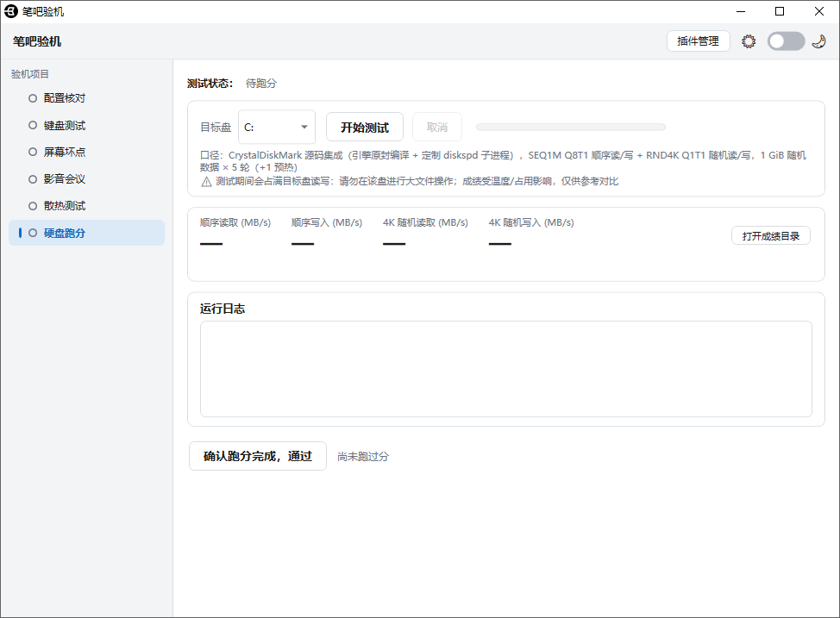Viewport: 840px width, 618px height.
Task: Click the benchmark progress bar
Action: [571, 127]
